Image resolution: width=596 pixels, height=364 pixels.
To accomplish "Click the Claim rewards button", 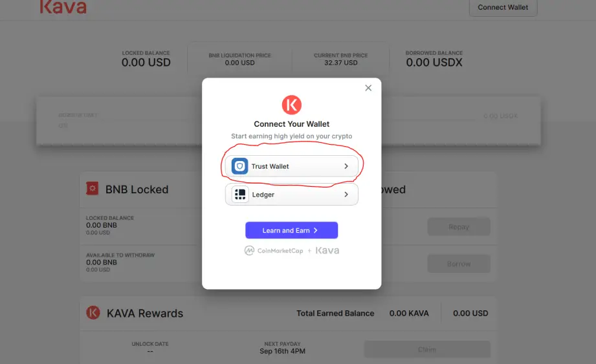I will tap(427, 349).
